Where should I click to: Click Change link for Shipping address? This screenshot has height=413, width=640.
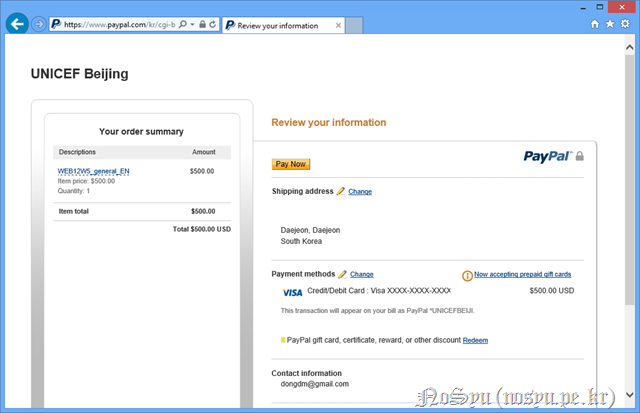(360, 191)
